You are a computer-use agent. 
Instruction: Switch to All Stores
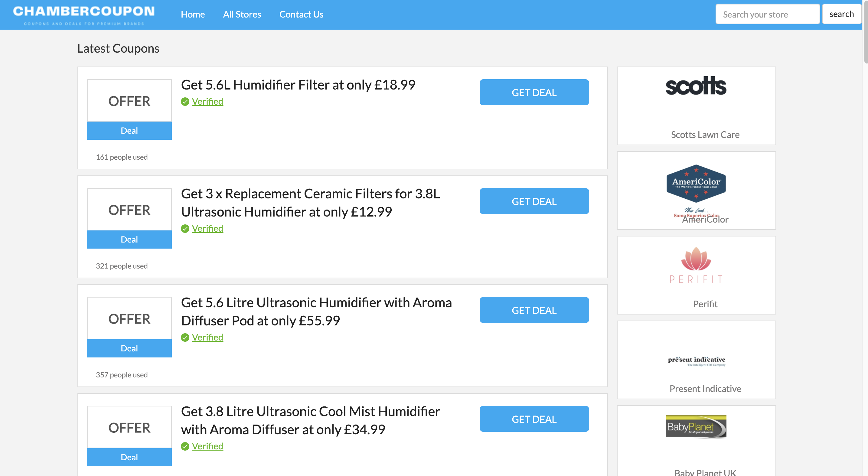[242, 14]
